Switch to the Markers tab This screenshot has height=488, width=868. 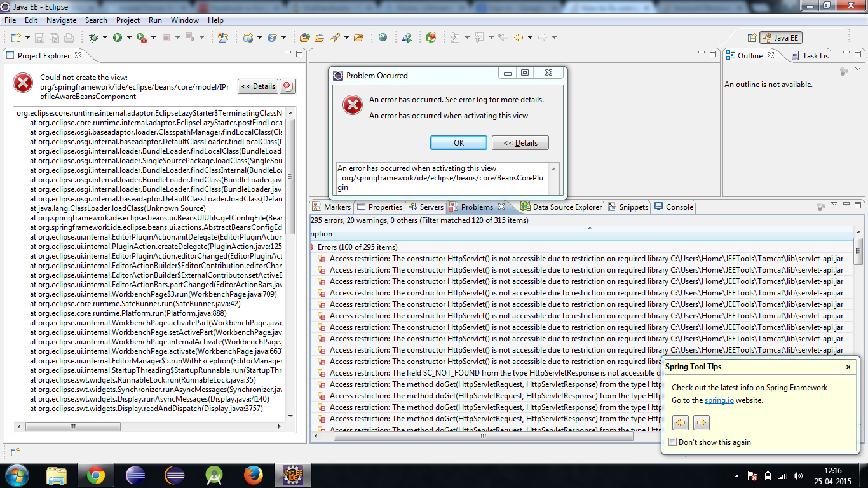tap(332, 207)
